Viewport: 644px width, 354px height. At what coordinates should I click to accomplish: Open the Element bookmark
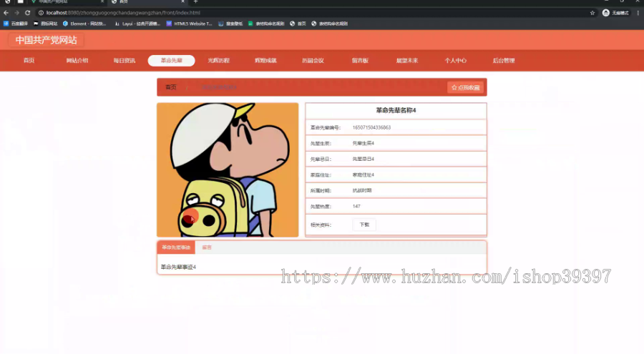[x=84, y=24]
